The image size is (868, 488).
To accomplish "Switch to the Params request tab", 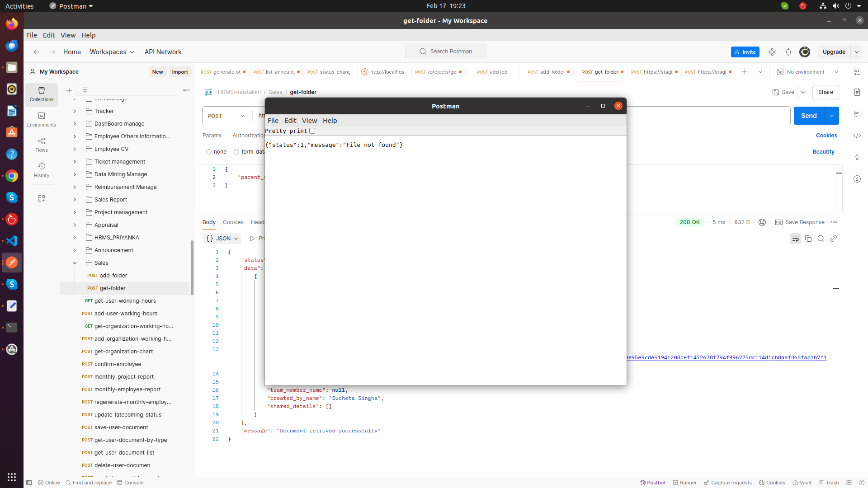I will click(212, 136).
